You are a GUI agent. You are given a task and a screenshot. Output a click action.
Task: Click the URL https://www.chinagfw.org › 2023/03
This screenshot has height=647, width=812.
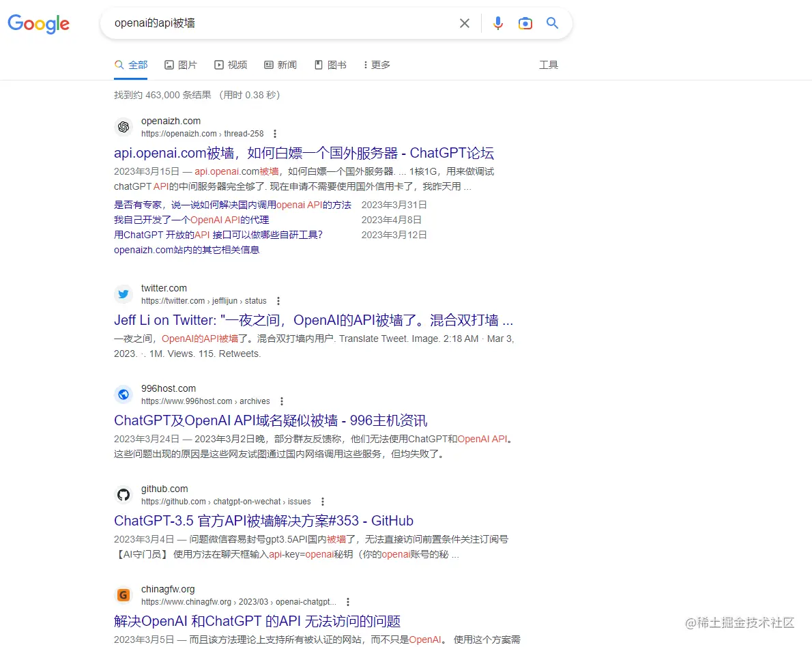[239, 602]
